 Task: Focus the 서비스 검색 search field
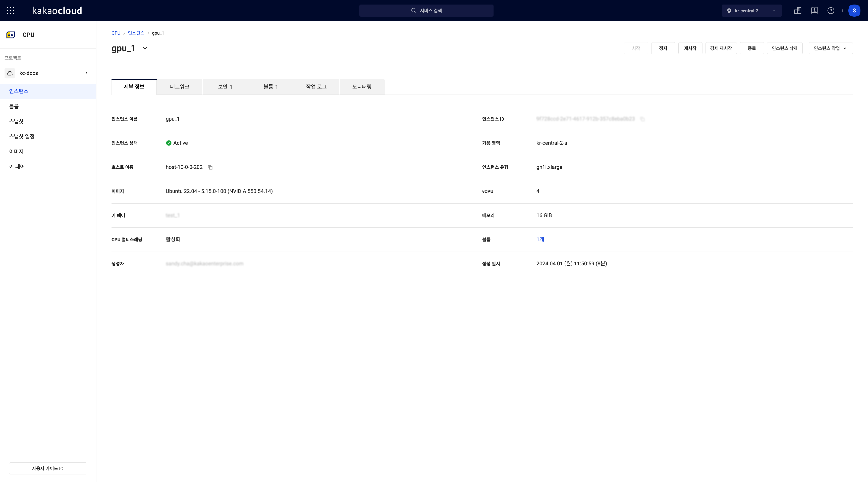pyautogui.click(x=426, y=10)
